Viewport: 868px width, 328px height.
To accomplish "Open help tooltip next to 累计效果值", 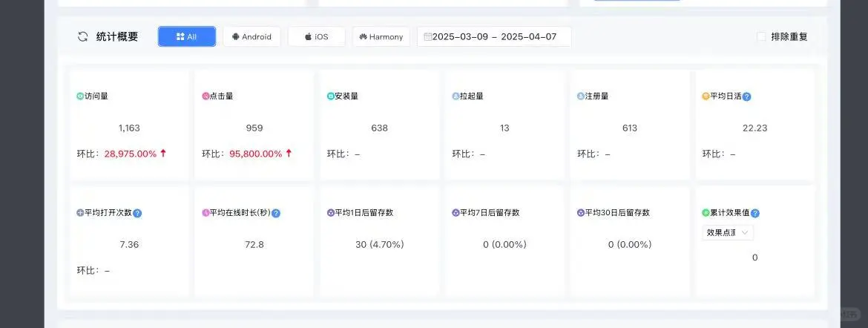I will coord(755,213).
